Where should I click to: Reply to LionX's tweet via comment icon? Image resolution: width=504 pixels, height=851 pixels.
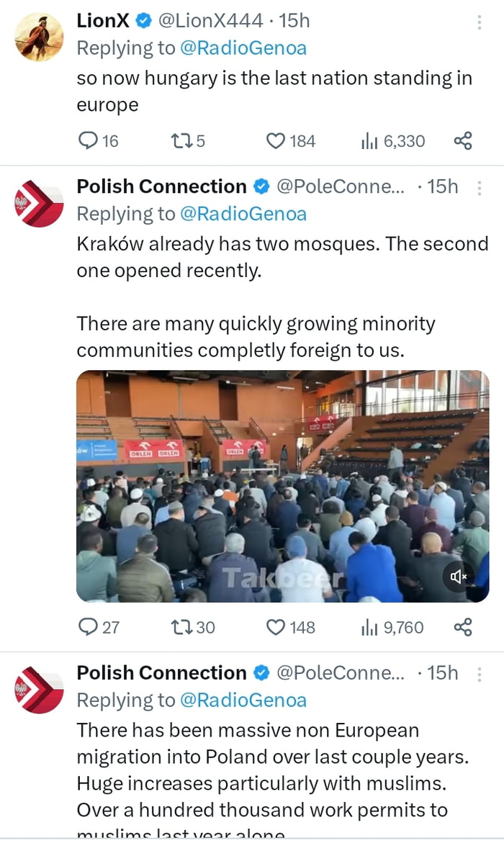[87, 140]
